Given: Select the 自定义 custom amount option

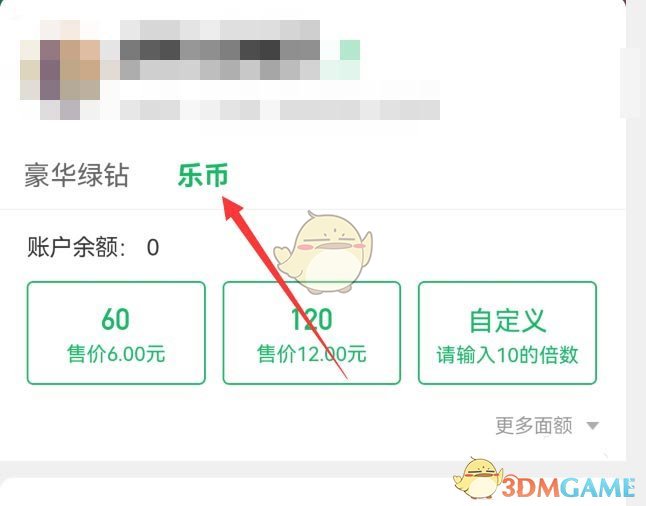Looking at the screenshot, I should point(507,333).
